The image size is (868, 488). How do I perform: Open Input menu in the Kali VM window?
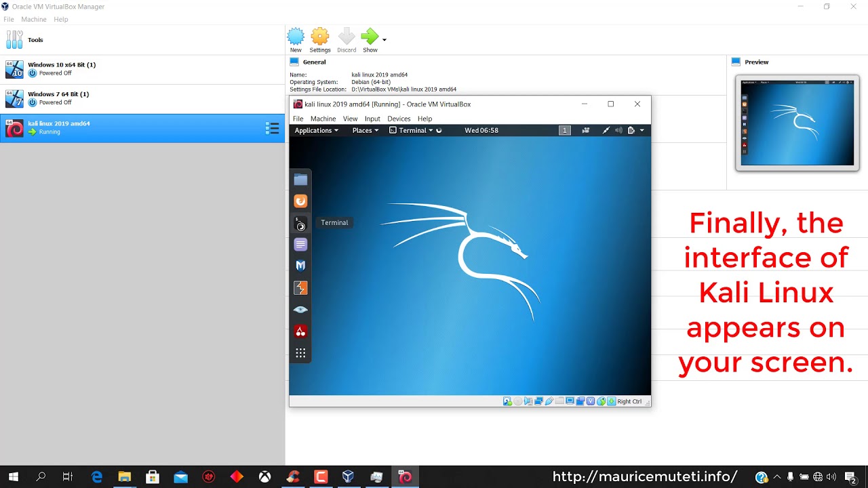click(x=372, y=119)
